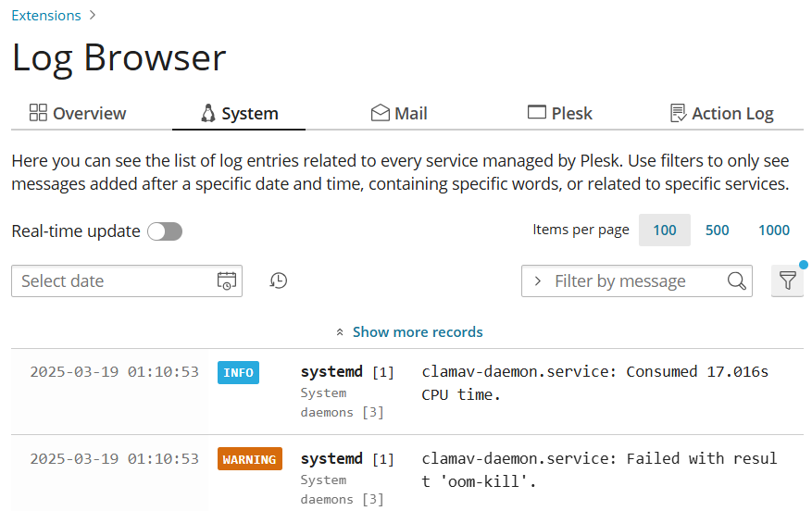Click the calendar icon in date field
Viewport: 812px width, 511px height.
pyautogui.click(x=227, y=281)
